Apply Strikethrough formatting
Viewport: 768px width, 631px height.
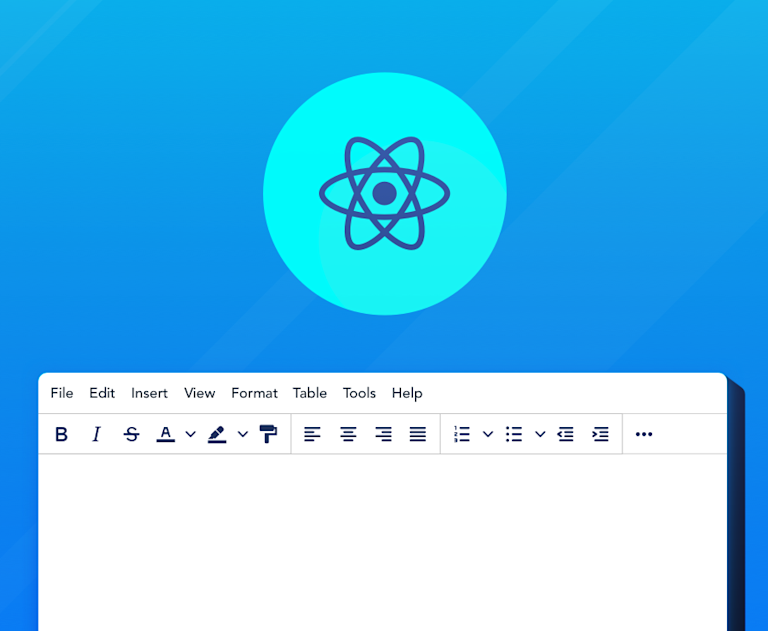point(131,434)
